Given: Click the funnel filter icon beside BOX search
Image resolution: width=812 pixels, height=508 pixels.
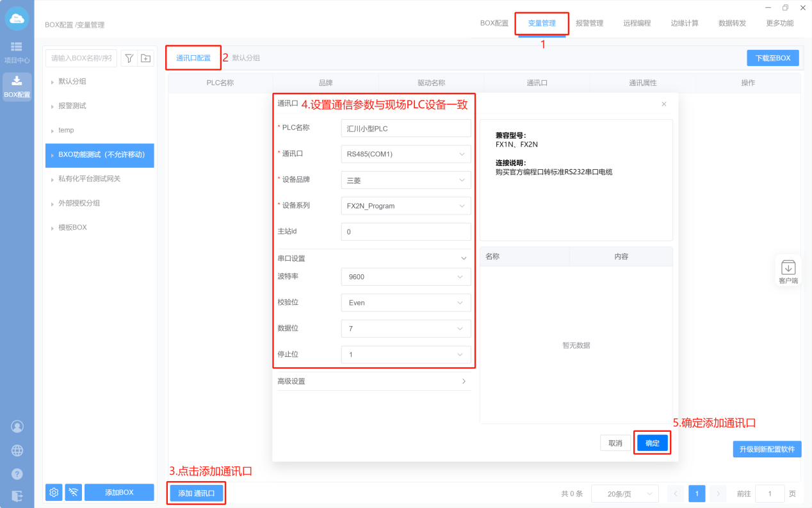Looking at the screenshot, I should point(129,58).
